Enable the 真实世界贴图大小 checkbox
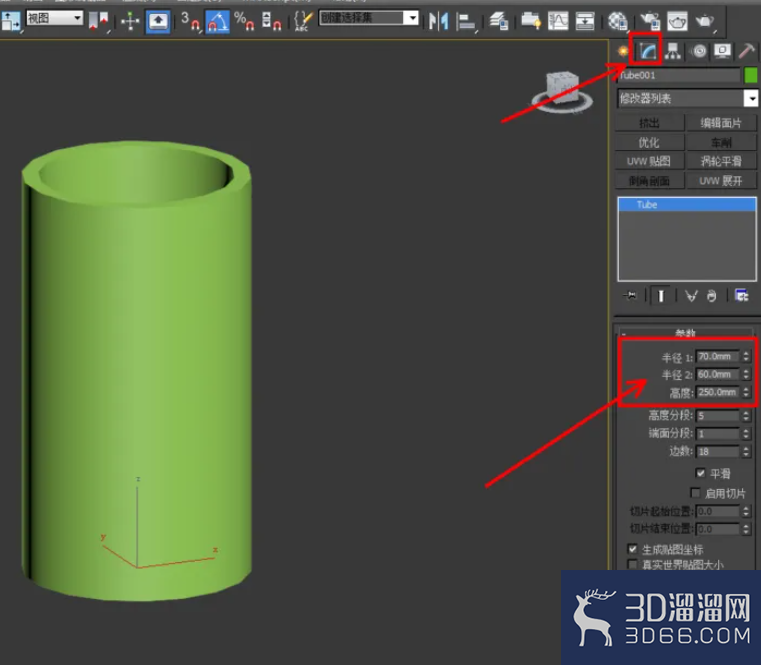The image size is (761, 665). pos(632,564)
